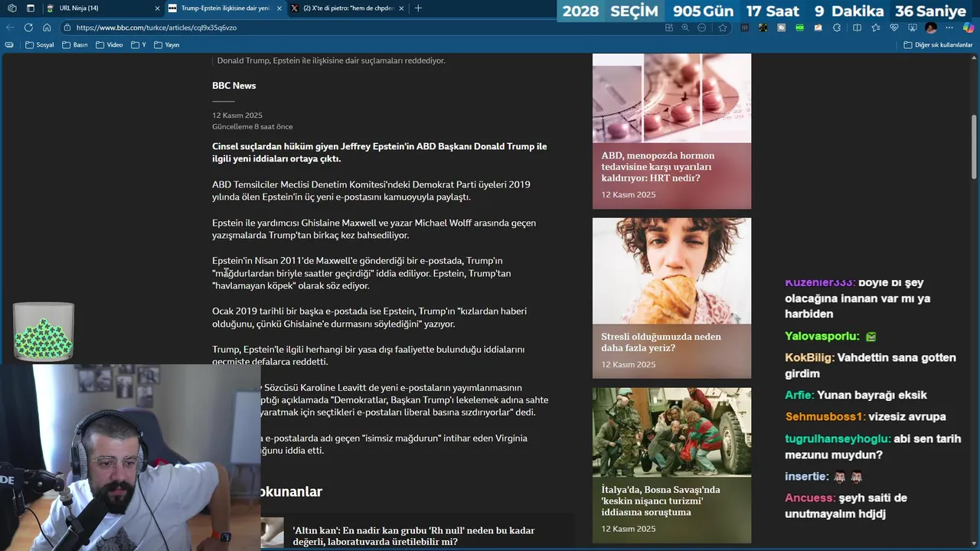The image size is (980, 551).
Task: Click insertie username in chat
Action: click(x=807, y=476)
